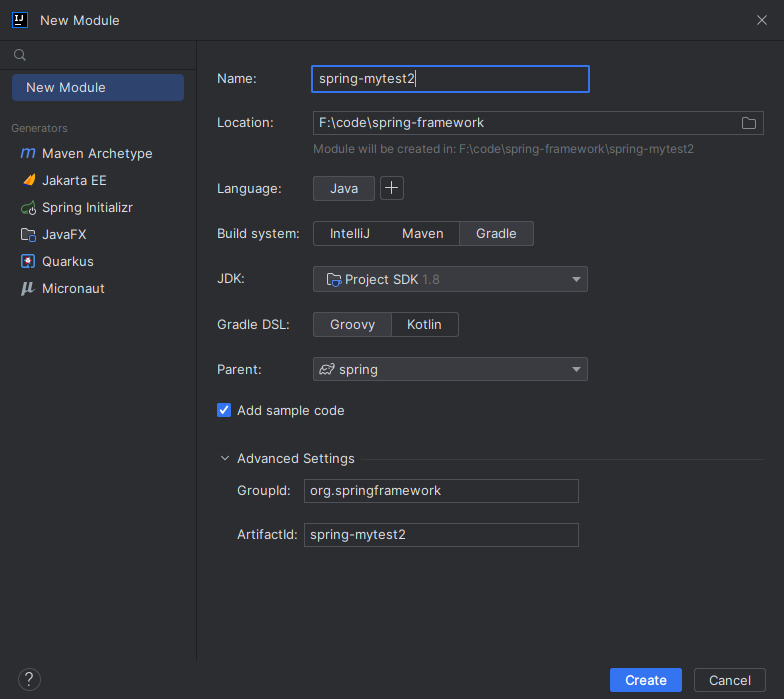Close the New Module dialog
The width and height of the screenshot is (784, 699).
click(x=762, y=20)
